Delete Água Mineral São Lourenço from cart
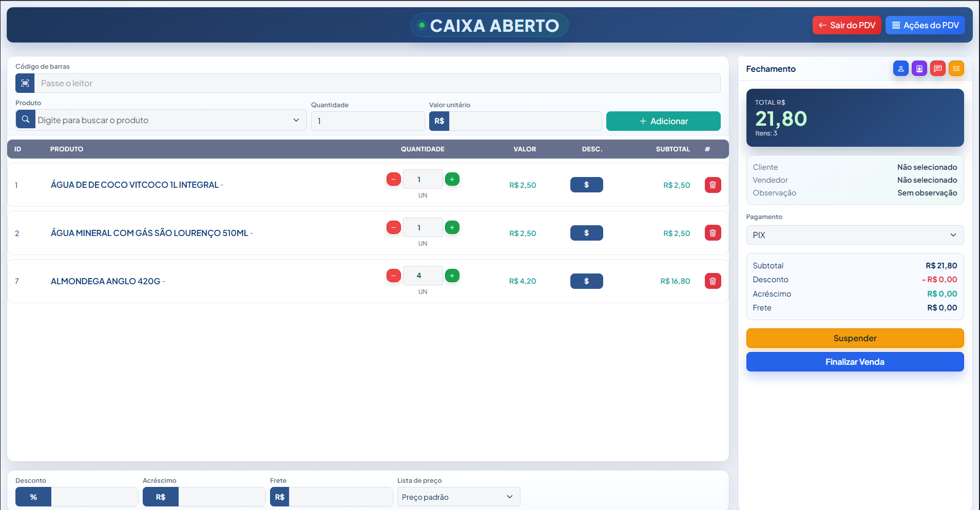The width and height of the screenshot is (980, 510). (x=713, y=233)
